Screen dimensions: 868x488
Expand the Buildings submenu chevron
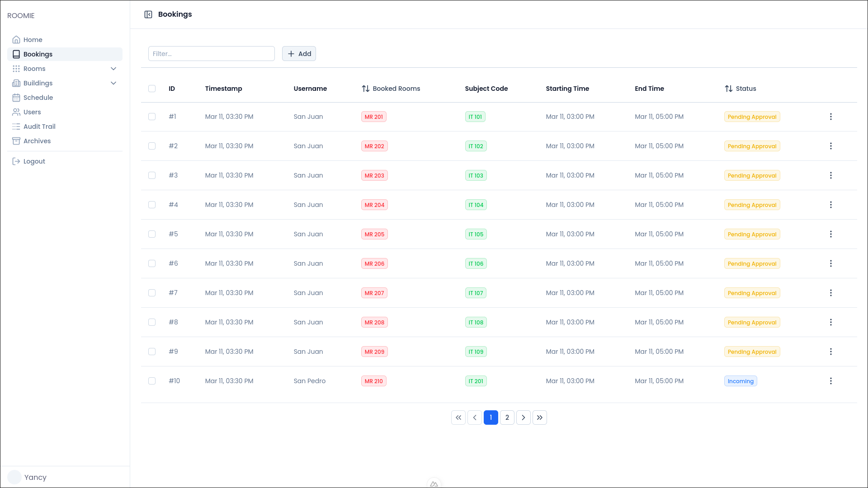click(113, 83)
